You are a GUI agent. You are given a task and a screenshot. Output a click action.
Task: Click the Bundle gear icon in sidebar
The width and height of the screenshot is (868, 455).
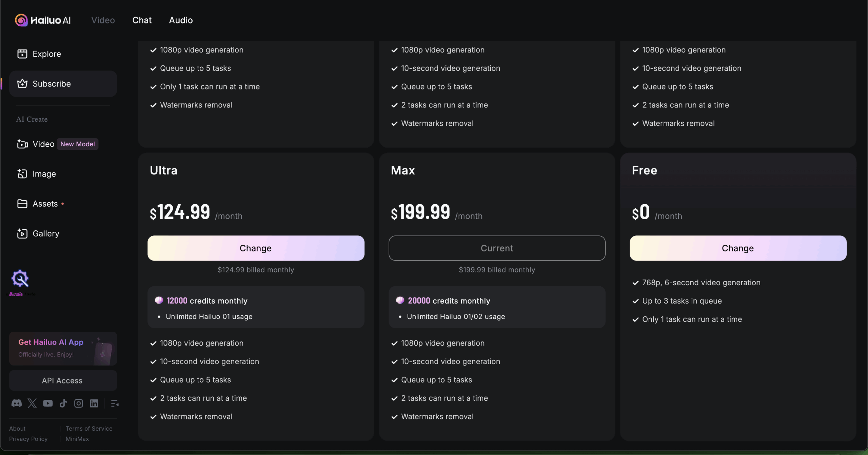(x=20, y=279)
